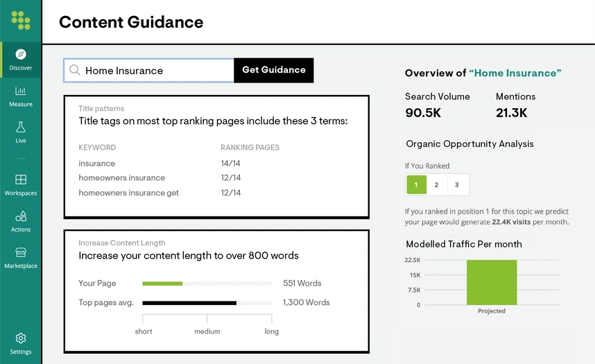595x364 pixels.
Task: Select rank position 3
Action: [x=457, y=184]
